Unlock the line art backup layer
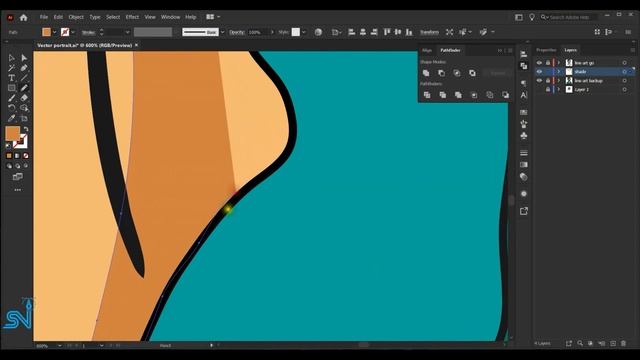The width and height of the screenshot is (640, 360). tap(548, 81)
